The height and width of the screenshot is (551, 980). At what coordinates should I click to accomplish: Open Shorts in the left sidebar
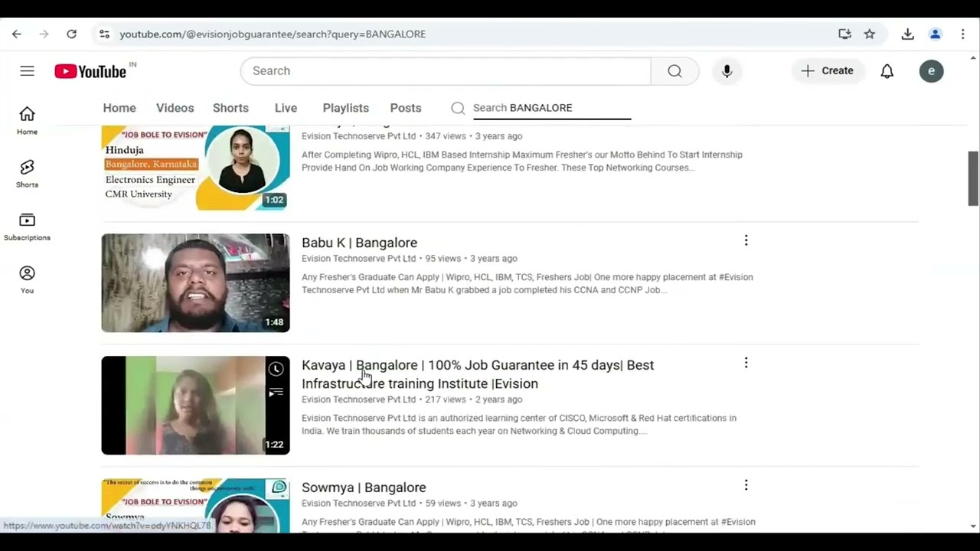[x=27, y=174]
